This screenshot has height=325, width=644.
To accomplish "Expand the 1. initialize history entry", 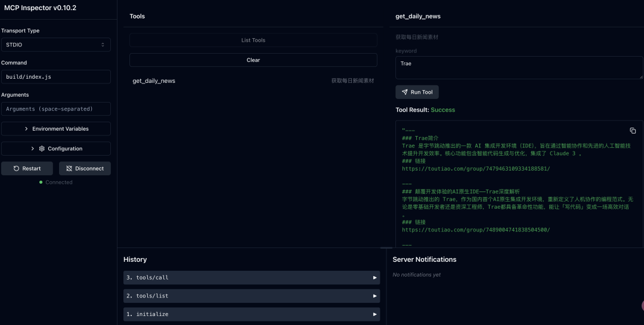I will (252, 314).
